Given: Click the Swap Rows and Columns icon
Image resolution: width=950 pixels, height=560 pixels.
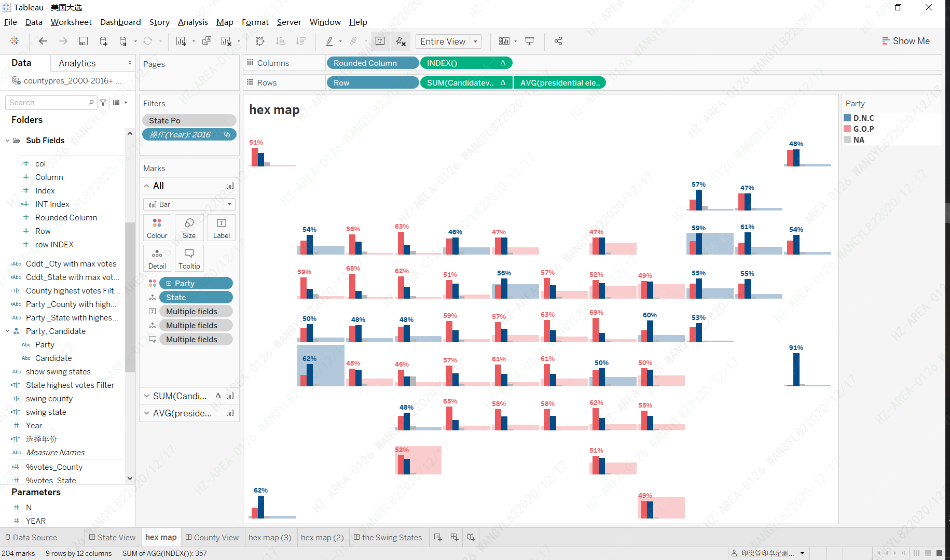Looking at the screenshot, I should 260,41.
